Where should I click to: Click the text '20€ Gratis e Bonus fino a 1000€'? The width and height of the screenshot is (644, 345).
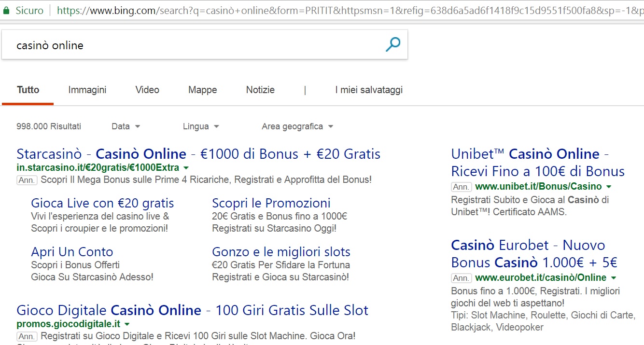pyautogui.click(x=280, y=216)
